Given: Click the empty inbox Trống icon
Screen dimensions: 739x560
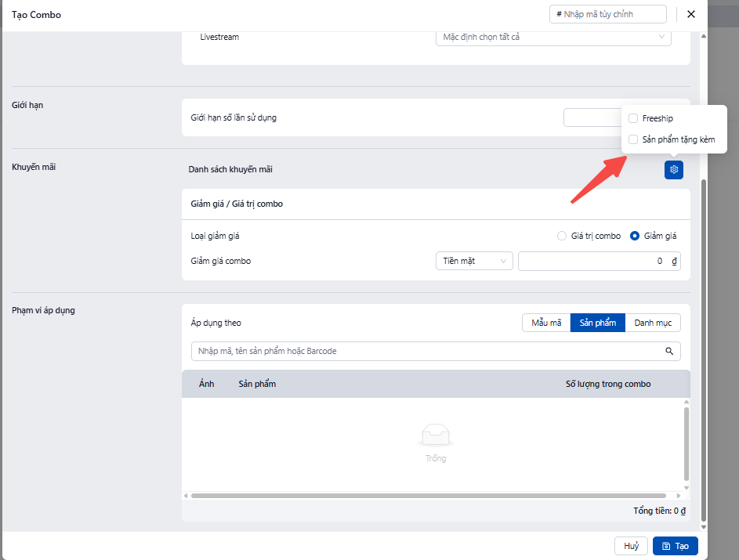Looking at the screenshot, I should coord(436,435).
